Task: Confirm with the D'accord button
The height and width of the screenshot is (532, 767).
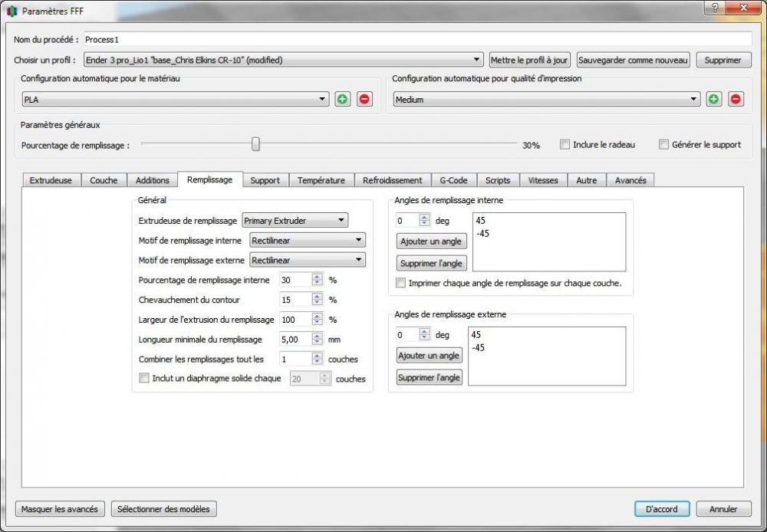Action: (x=662, y=509)
